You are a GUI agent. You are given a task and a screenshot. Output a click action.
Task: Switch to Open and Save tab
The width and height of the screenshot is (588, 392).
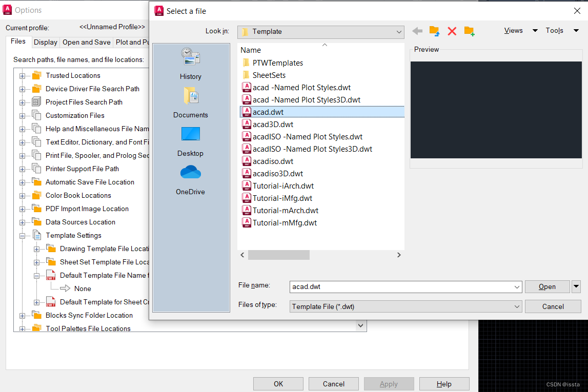click(x=87, y=43)
